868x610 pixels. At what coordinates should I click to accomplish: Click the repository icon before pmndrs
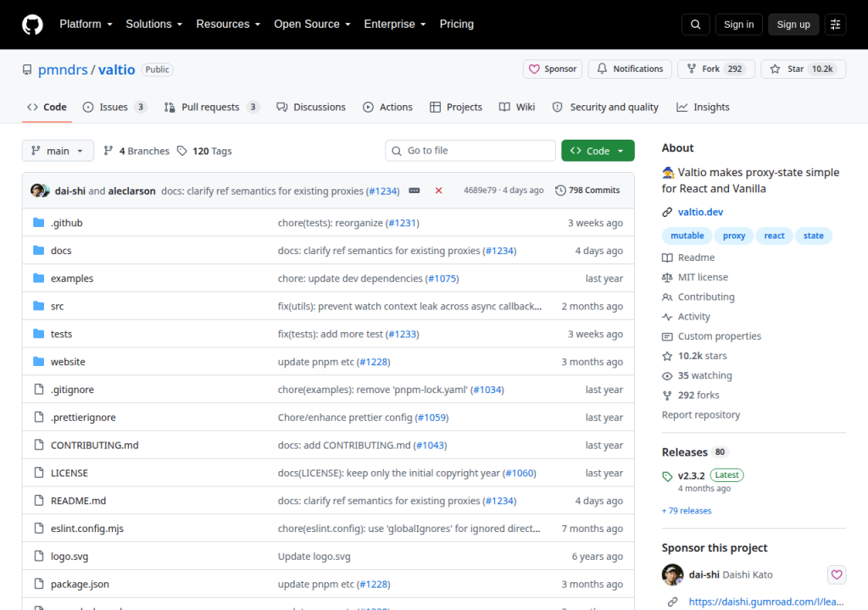tap(27, 69)
